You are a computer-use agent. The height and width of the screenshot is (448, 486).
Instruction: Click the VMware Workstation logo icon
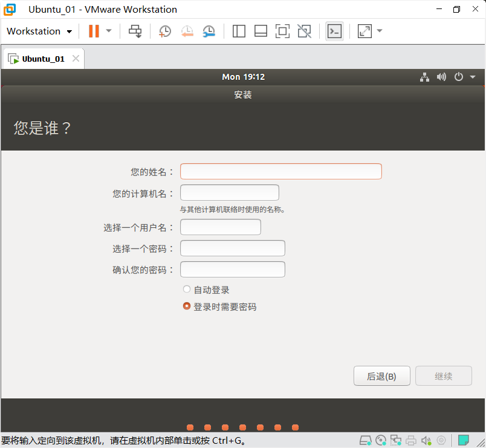click(10, 9)
